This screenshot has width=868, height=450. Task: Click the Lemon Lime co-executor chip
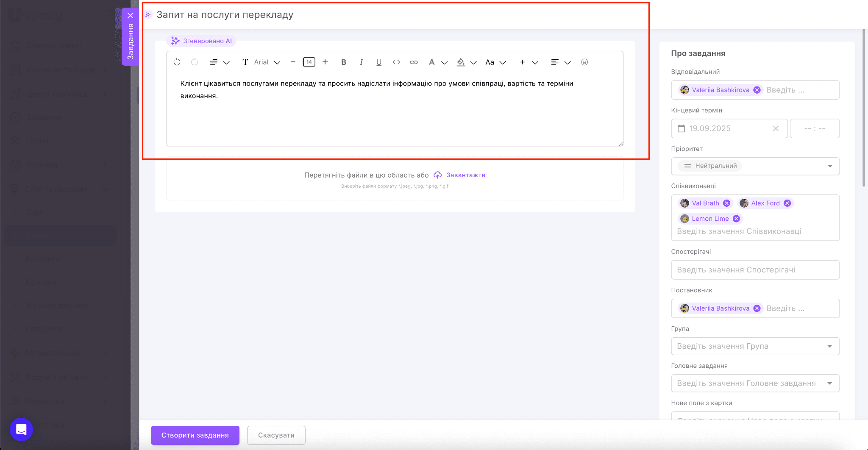pyautogui.click(x=710, y=219)
